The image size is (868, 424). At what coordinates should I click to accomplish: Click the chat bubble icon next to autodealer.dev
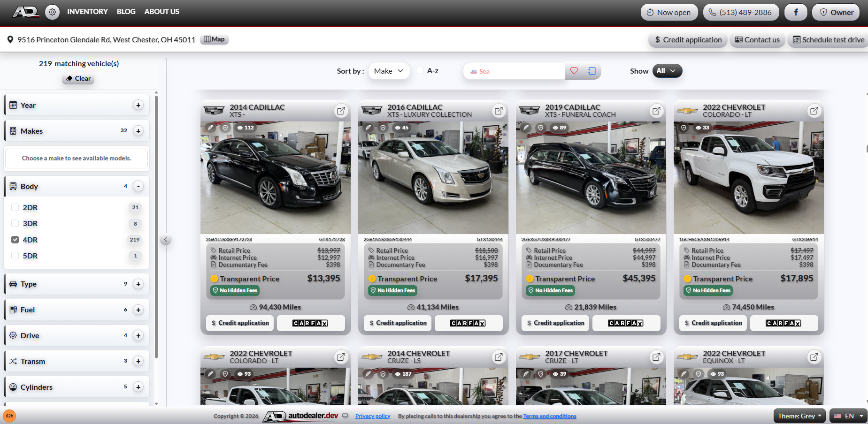345,416
